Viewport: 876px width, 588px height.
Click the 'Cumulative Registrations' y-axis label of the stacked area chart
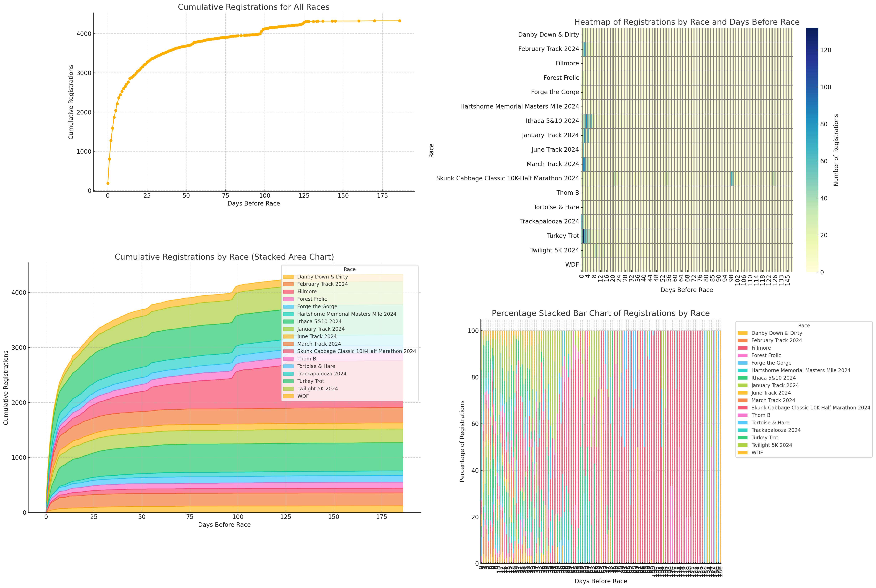[6, 388]
